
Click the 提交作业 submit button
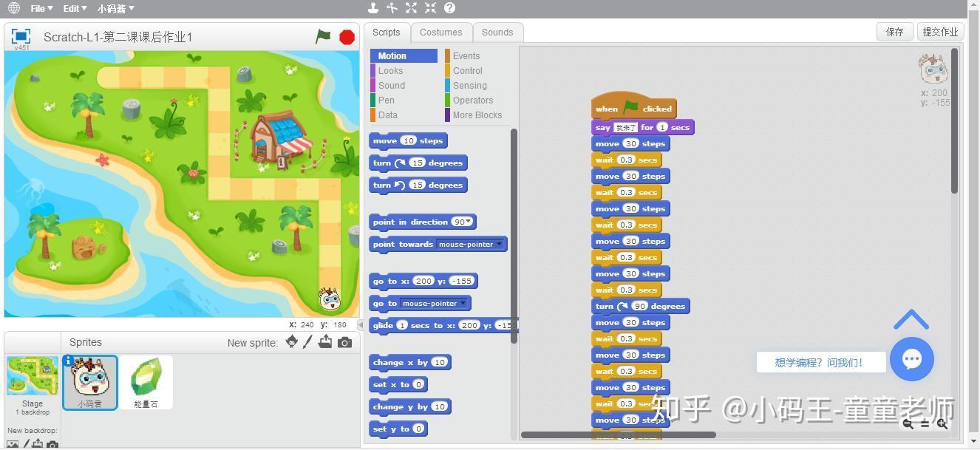941,32
